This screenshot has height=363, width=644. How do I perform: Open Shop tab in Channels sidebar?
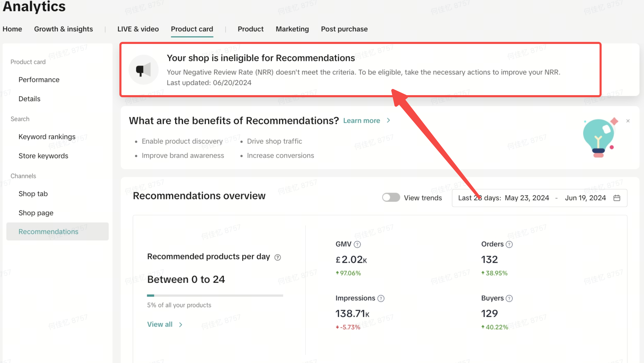tap(33, 194)
